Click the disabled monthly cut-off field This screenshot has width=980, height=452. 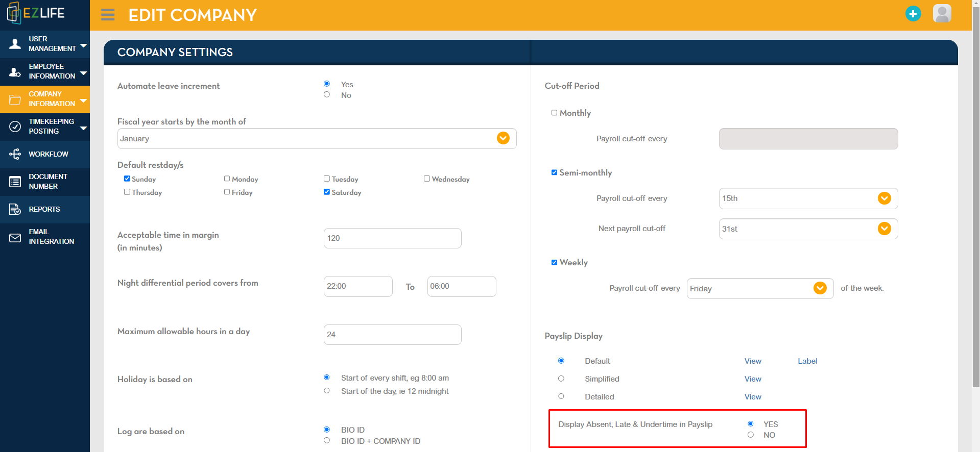808,139
